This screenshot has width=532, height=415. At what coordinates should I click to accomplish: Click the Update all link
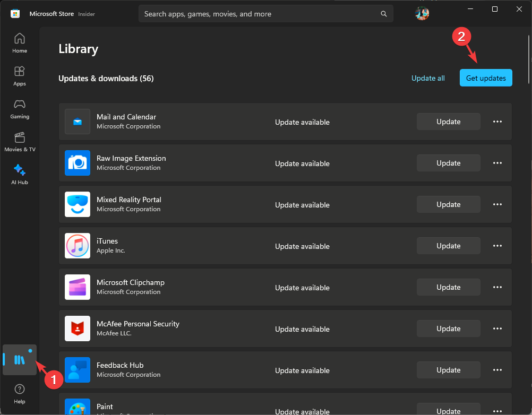pos(428,78)
